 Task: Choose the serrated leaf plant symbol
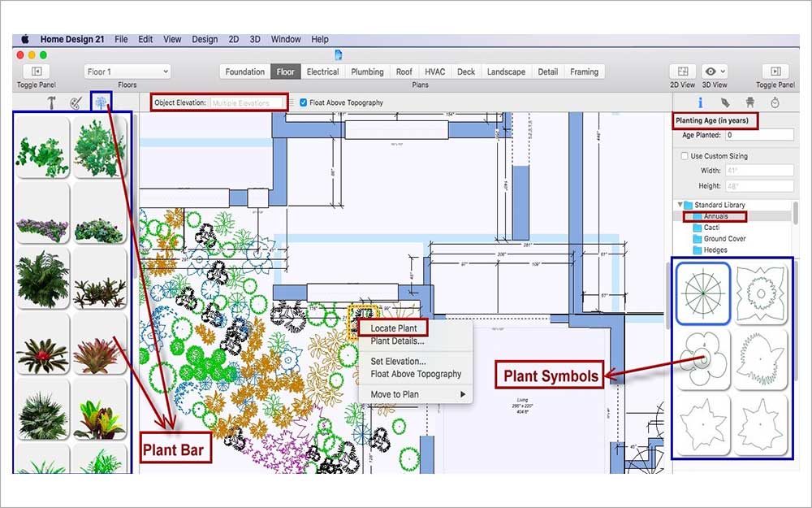pyautogui.click(x=761, y=359)
